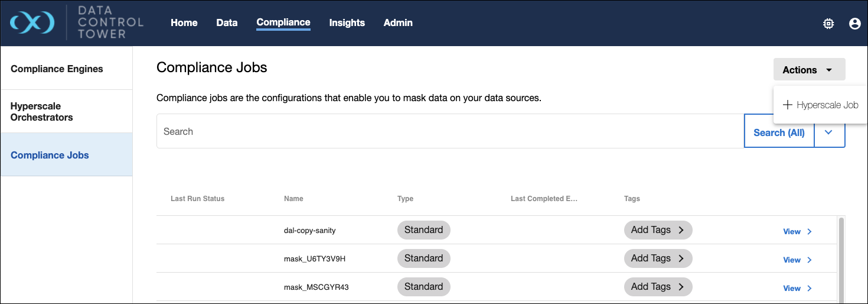Click the jobs table vertical scrollbar
Image resolution: width=868 pixels, height=304 pixels.
(841, 260)
